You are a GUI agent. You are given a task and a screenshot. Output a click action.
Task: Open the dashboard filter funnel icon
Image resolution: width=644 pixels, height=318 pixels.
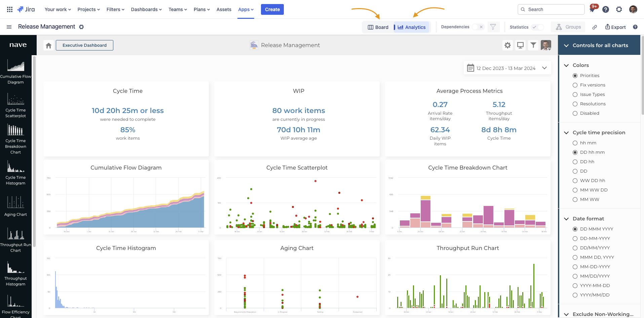[x=533, y=45]
